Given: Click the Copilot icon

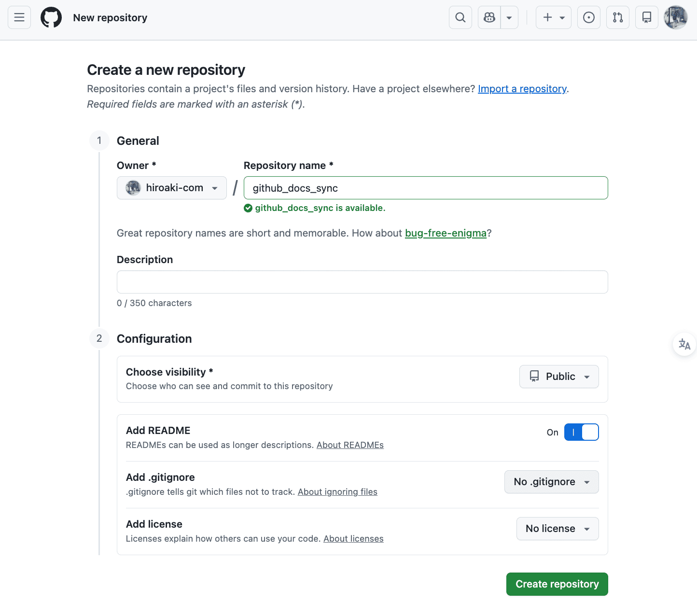Looking at the screenshot, I should [488, 17].
